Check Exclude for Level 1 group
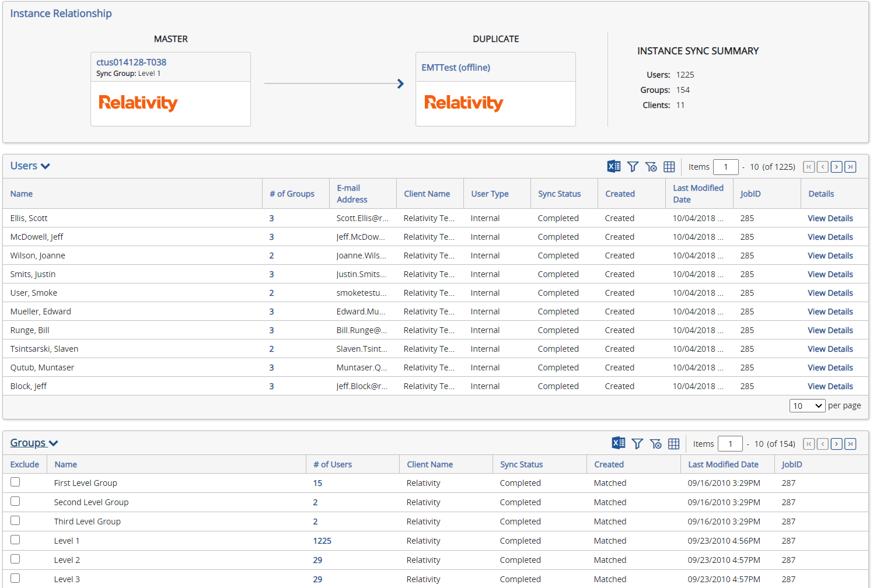Image resolution: width=873 pixels, height=588 pixels. pyautogui.click(x=15, y=540)
